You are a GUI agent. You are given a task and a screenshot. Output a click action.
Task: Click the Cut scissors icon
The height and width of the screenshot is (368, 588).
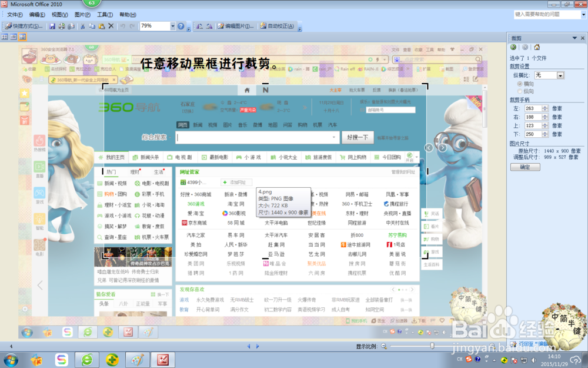click(82, 26)
